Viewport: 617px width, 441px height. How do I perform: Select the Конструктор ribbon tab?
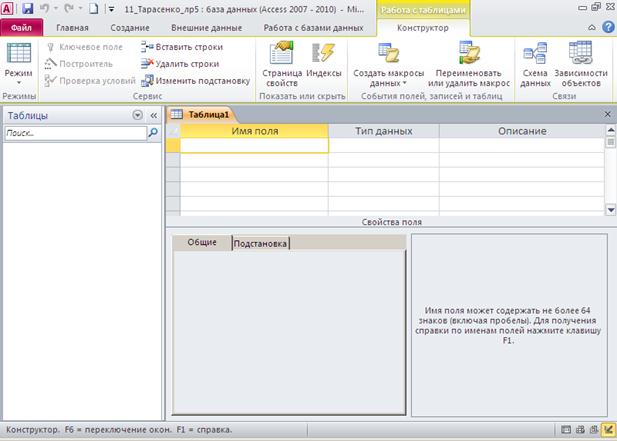423,28
